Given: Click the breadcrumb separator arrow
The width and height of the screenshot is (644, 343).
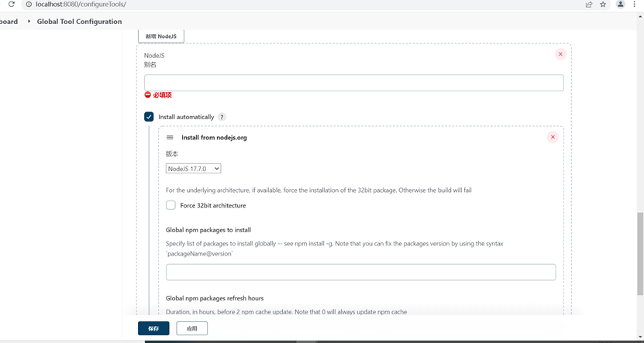Looking at the screenshot, I should tap(29, 21).
